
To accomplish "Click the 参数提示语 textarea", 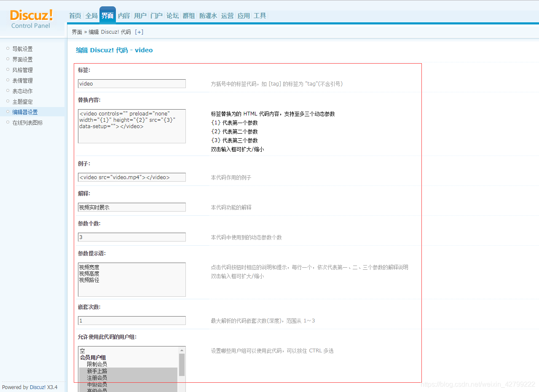I will click(132, 280).
